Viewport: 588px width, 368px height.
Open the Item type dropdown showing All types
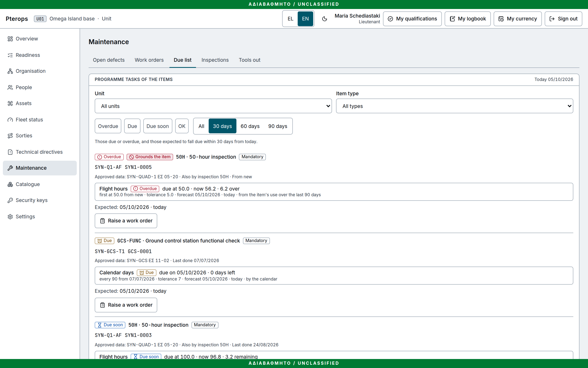click(x=454, y=106)
